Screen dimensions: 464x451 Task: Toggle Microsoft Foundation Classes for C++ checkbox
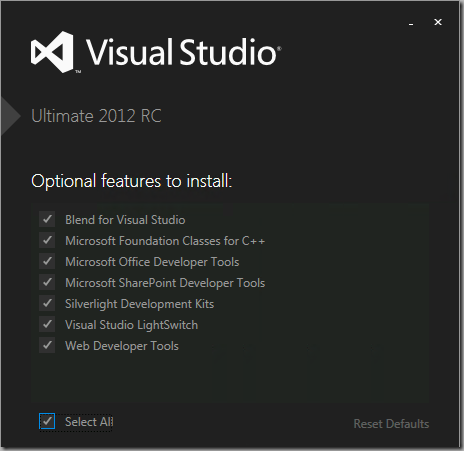47,240
